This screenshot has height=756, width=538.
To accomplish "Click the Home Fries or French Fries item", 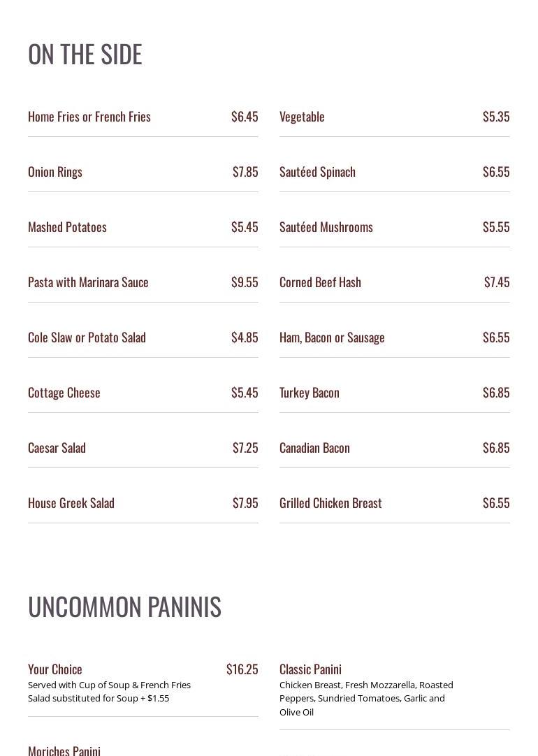I will (89, 117).
